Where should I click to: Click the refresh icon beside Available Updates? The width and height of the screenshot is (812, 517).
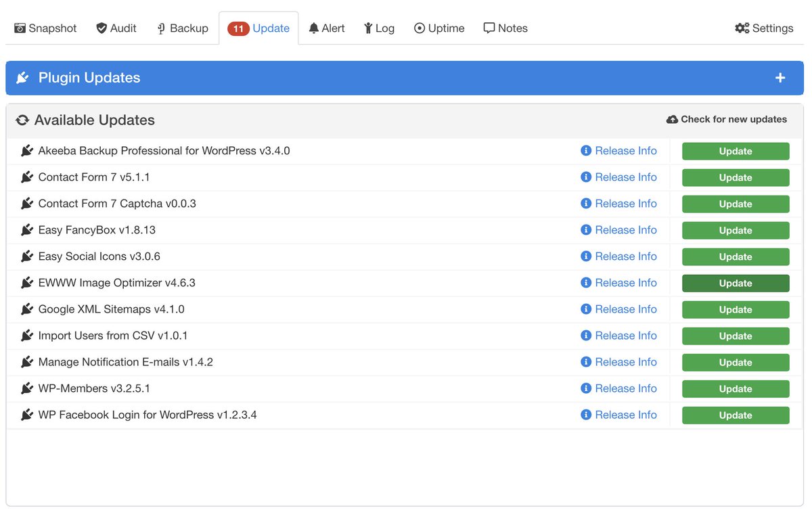click(x=22, y=119)
